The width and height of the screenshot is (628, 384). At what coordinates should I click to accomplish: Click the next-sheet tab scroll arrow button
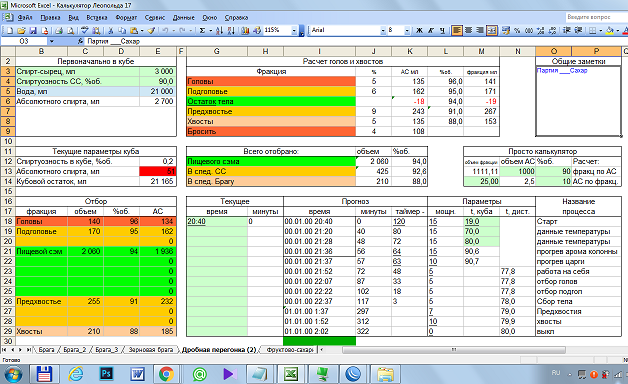click(x=20, y=350)
